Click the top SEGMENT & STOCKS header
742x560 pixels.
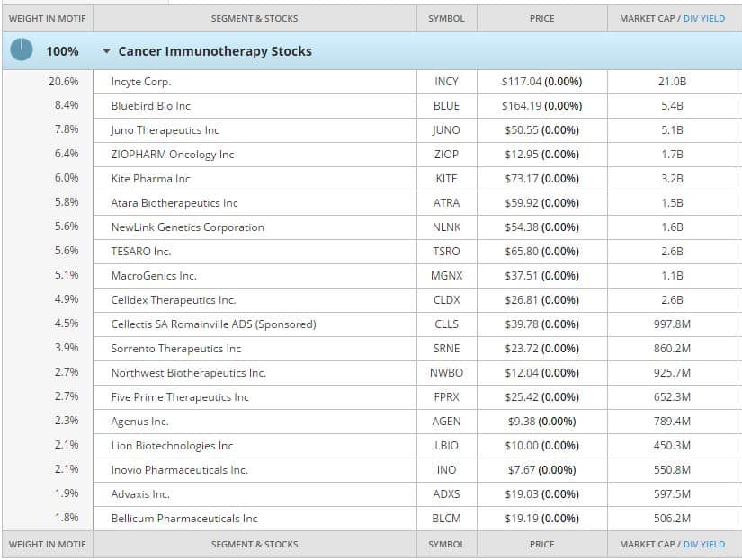[255, 19]
